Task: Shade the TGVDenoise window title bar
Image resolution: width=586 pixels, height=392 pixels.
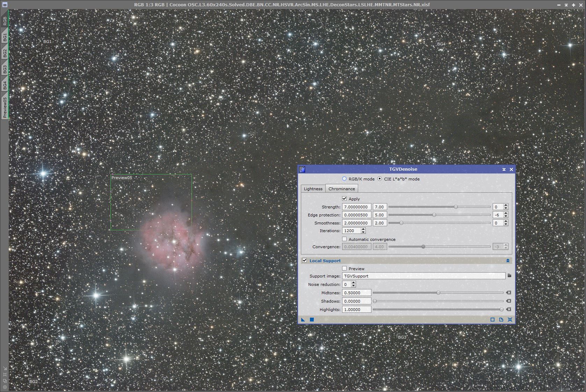Action: click(x=504, y=169)
